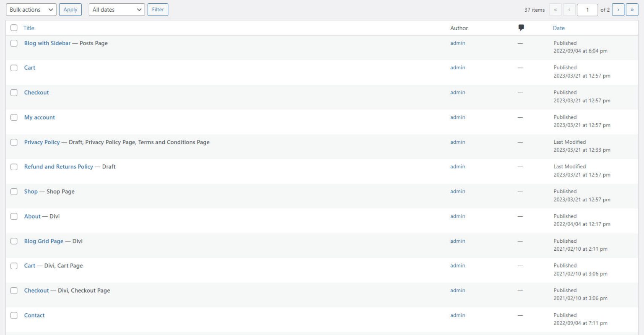Image resolution: width=644 pixels, height=335 pixels.
Task: Go to the next page of pages list
Action: [618, 10]
